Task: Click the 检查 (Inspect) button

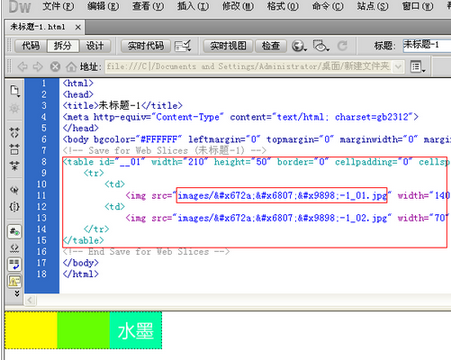Action: pyautogui.click(x=271, y=46)
